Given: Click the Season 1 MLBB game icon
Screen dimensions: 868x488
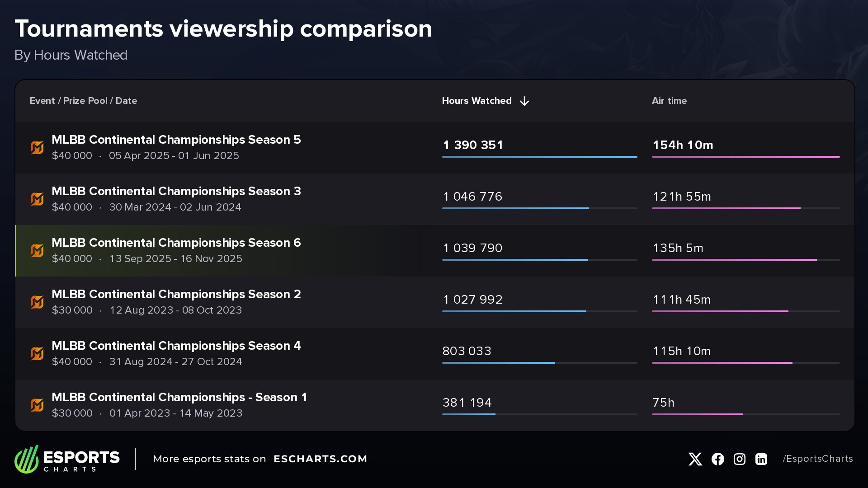Looking at the screenshot, I should (37, 405).
